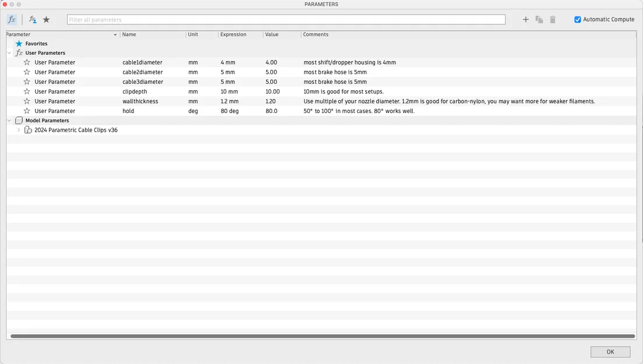Screen dimensions: 643x364
Task: Click the Unit column header
Action: coord(193,34)
